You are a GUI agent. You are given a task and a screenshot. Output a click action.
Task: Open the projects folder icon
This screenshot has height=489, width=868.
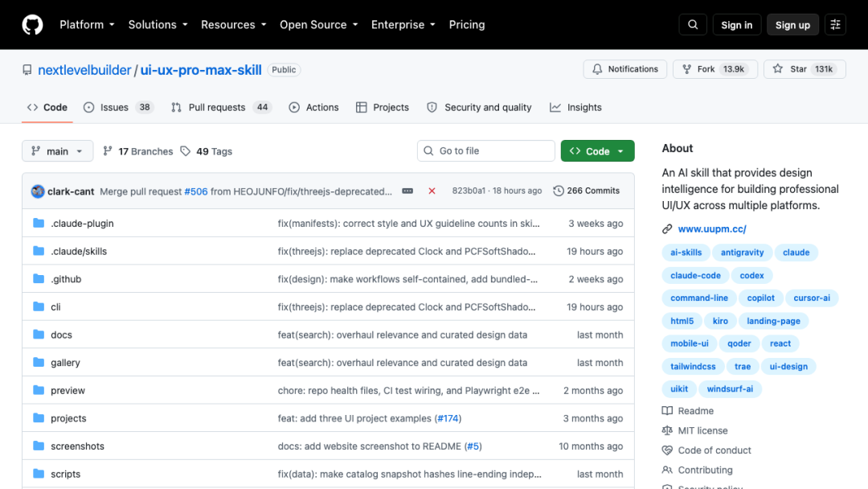[39, 417]
